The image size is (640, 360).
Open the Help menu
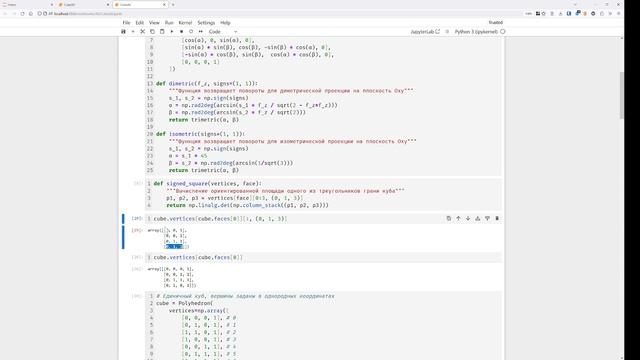(x=225, y=23)
